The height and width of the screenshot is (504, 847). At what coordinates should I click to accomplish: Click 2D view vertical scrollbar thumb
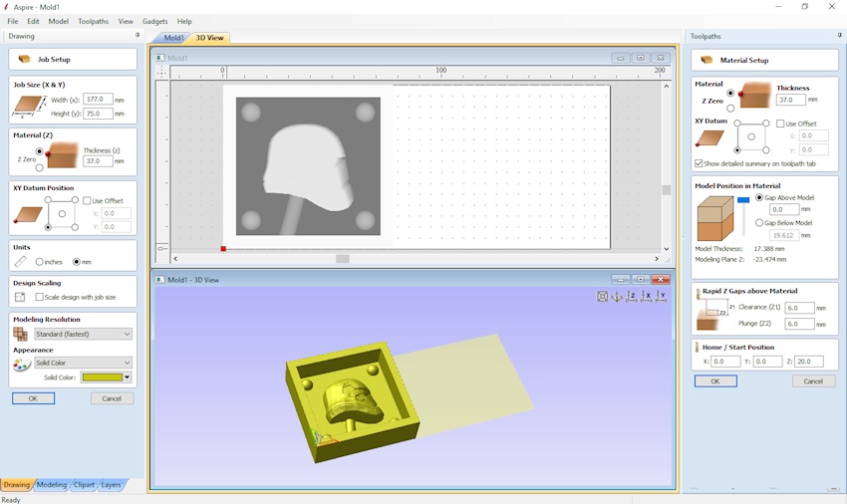pyautogui.click(x=666, y=190)
